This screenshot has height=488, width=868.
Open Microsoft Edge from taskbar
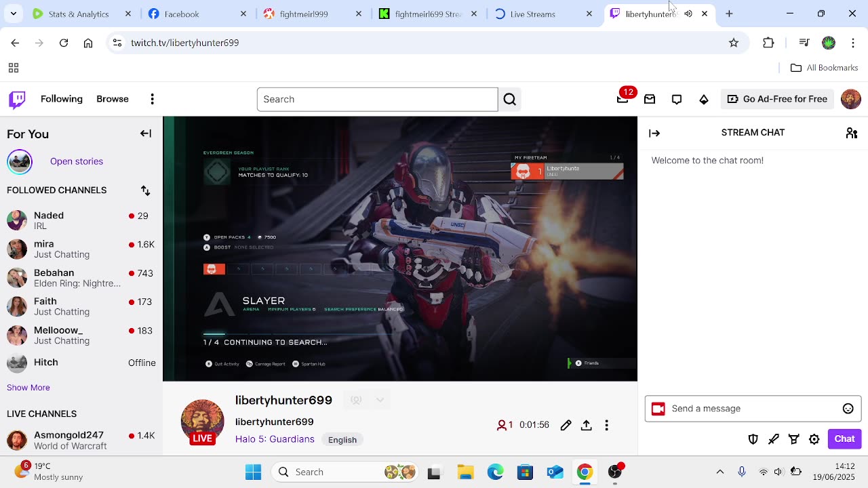point(495,472)
